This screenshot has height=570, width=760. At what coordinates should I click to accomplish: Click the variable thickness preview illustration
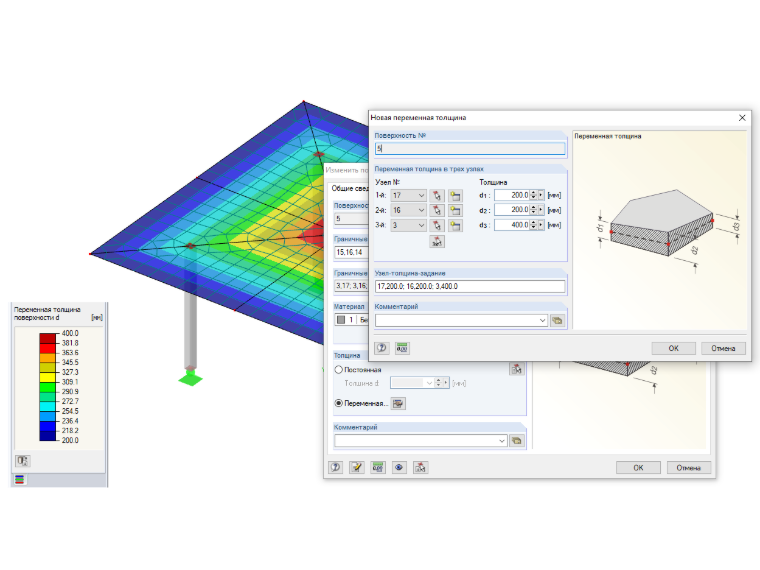pos(666,228)
